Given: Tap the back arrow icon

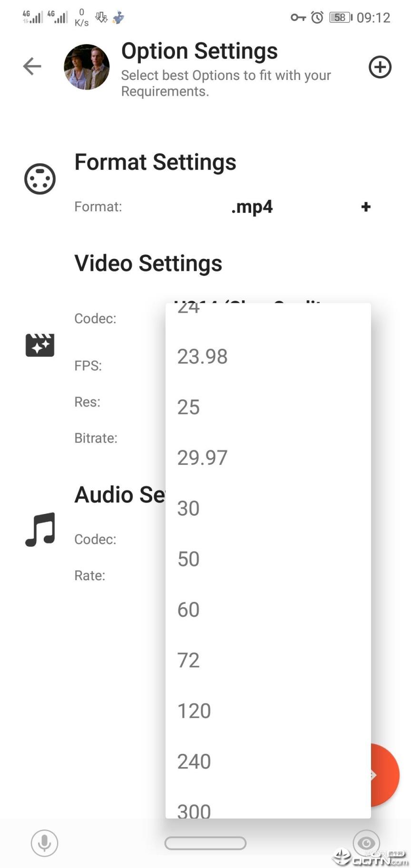Looking at the screenshot, I should (x=32, y=66).
